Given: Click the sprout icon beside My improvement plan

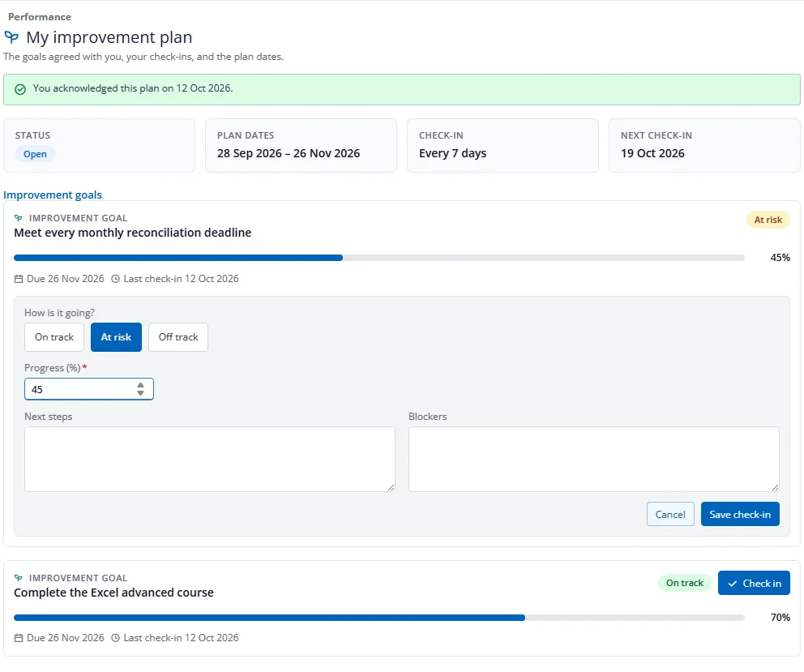Looking at the screenshot, I should (11, 37).
